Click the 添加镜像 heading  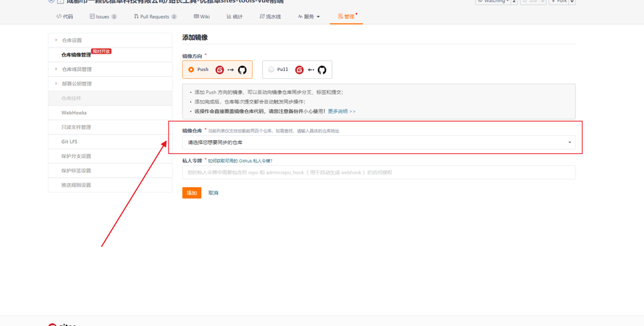pyautogui.click(x=195, y=37)
